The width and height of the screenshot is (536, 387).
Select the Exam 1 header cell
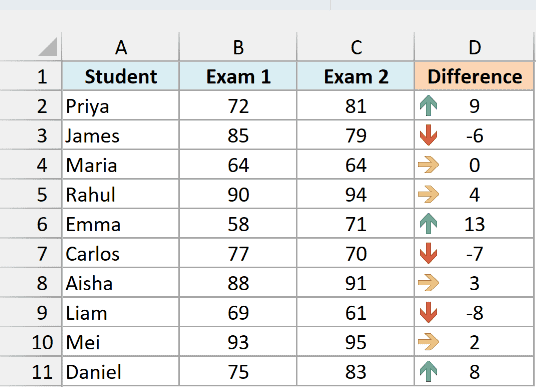238,76
